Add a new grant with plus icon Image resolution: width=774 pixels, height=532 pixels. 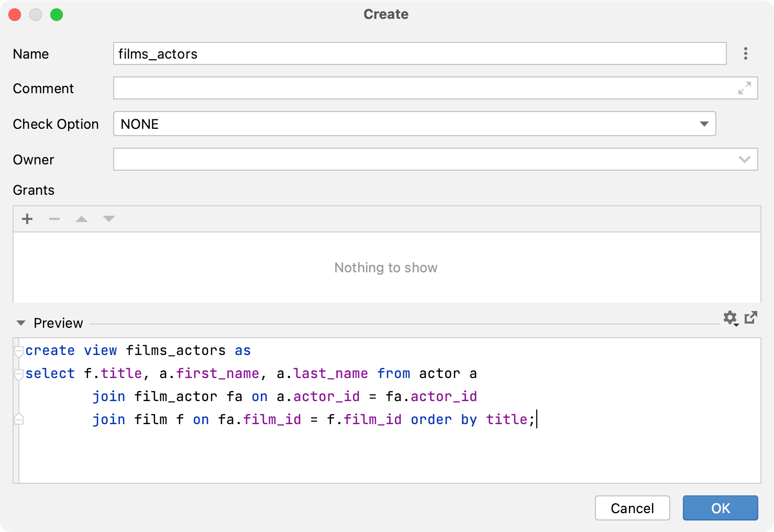click(27, 219)
